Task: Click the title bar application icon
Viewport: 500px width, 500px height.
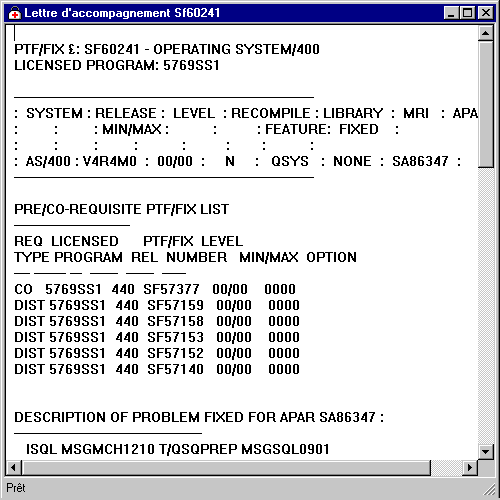Action: [14, 13]
